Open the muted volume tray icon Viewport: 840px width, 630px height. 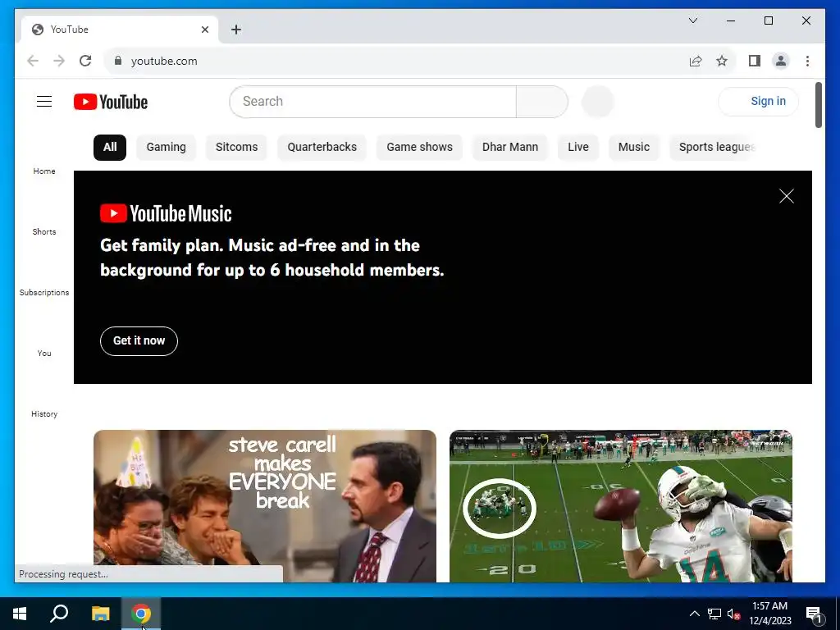click(733, 614)
